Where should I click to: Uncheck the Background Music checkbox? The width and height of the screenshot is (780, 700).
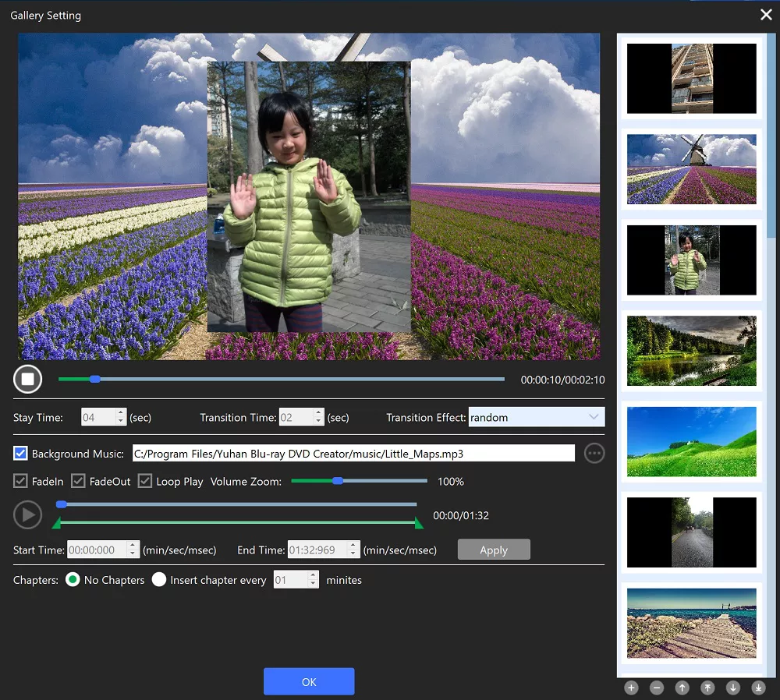point(21,453)
